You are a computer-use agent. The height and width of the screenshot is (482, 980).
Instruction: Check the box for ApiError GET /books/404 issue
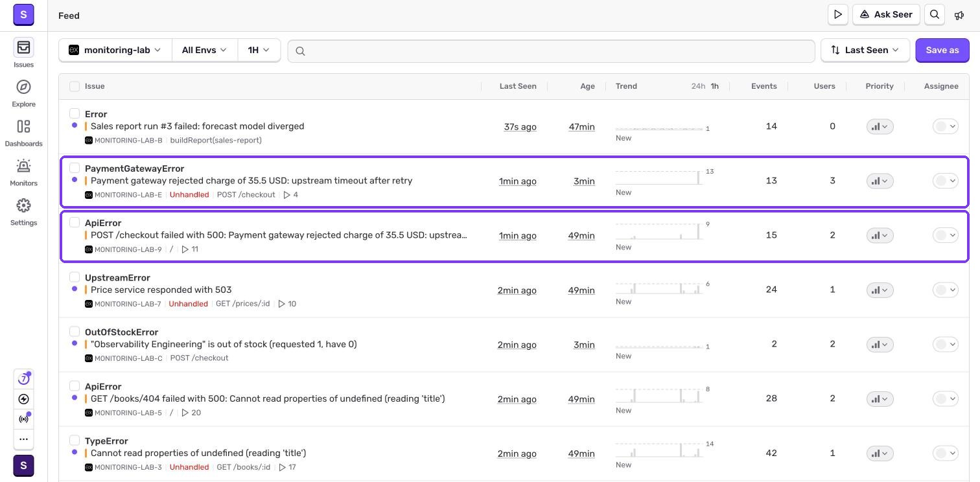(x=75, y=385)
